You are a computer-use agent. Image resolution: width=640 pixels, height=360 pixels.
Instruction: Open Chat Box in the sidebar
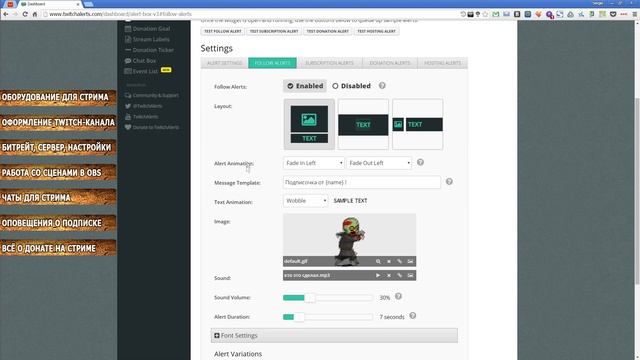click(140, 60)
